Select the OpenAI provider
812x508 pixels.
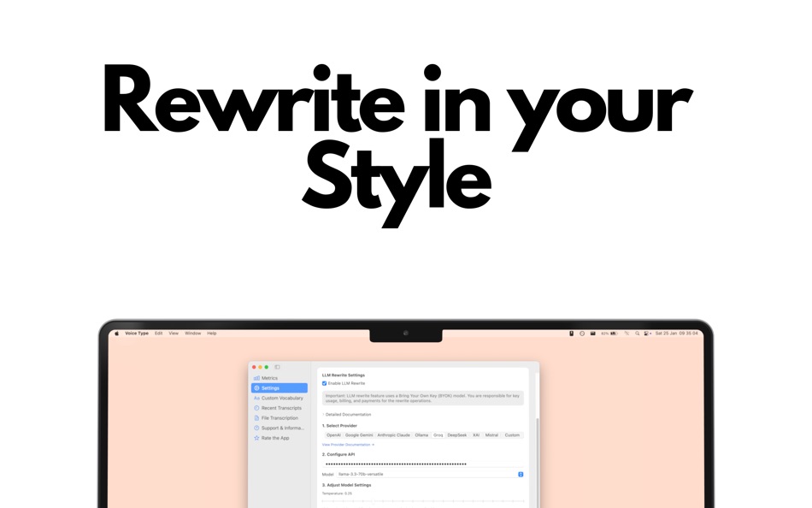(x=333, y=435)
